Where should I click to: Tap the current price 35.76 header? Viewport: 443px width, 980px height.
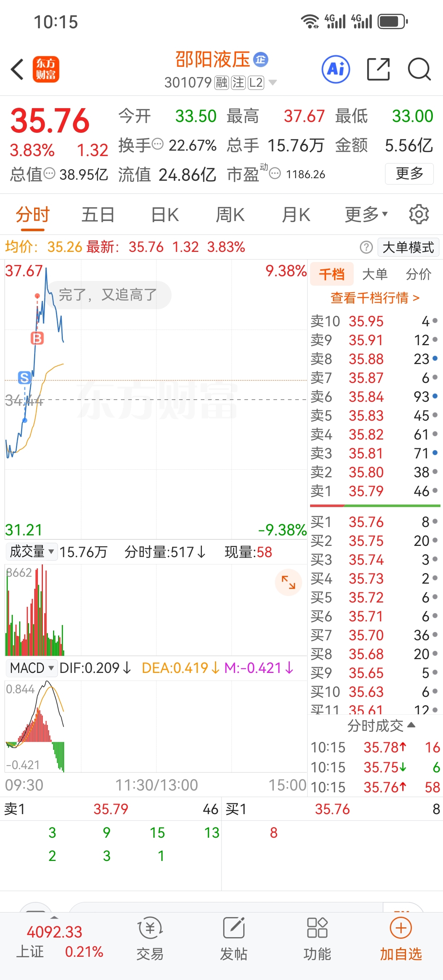[x=50, y=121]
